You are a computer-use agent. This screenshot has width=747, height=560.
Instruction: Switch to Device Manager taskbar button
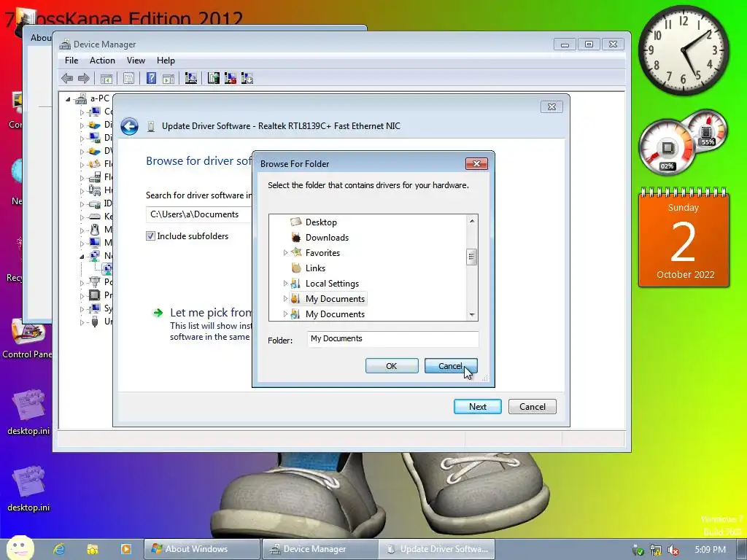tap(320, 549)
